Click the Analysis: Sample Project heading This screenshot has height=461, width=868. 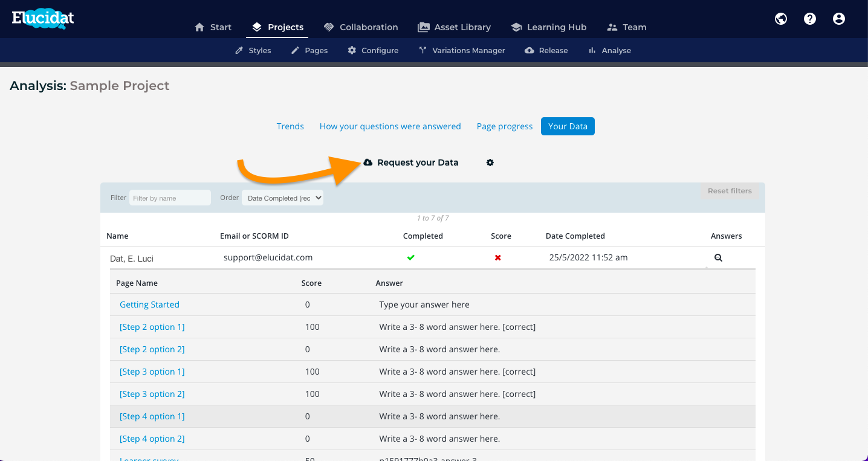point(89,86)
